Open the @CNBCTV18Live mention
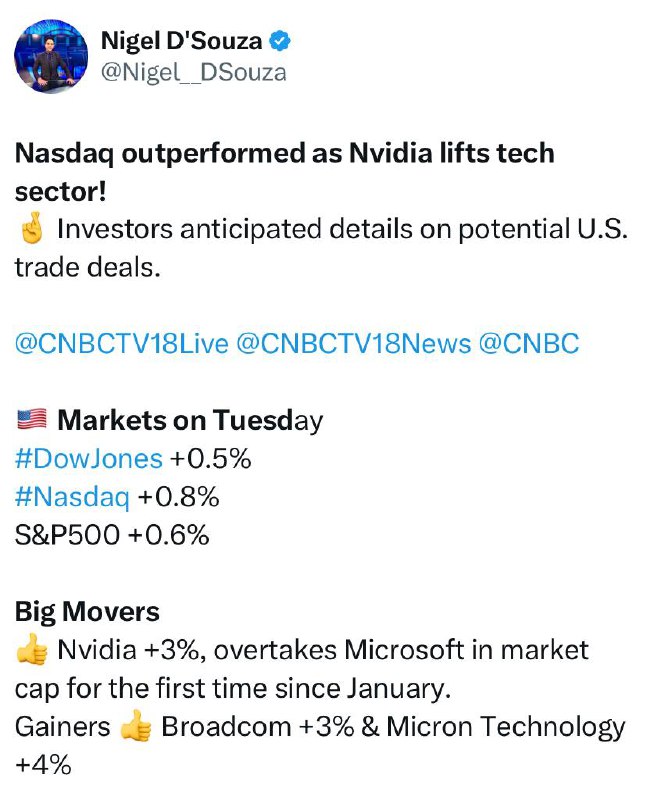Screen dimensions: 647x800 click(121, 343)
